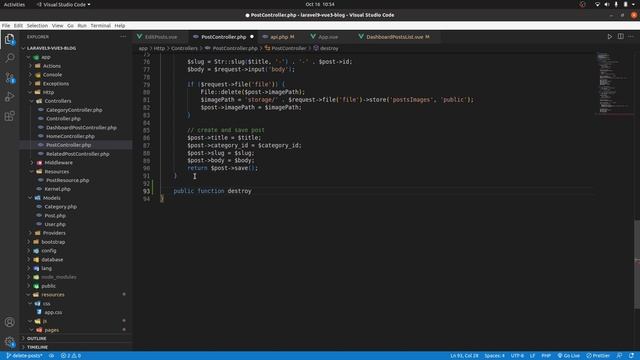Open the Help menu
Image resolution: width=640 pixels, height=360 pixels.
[120, 26]
